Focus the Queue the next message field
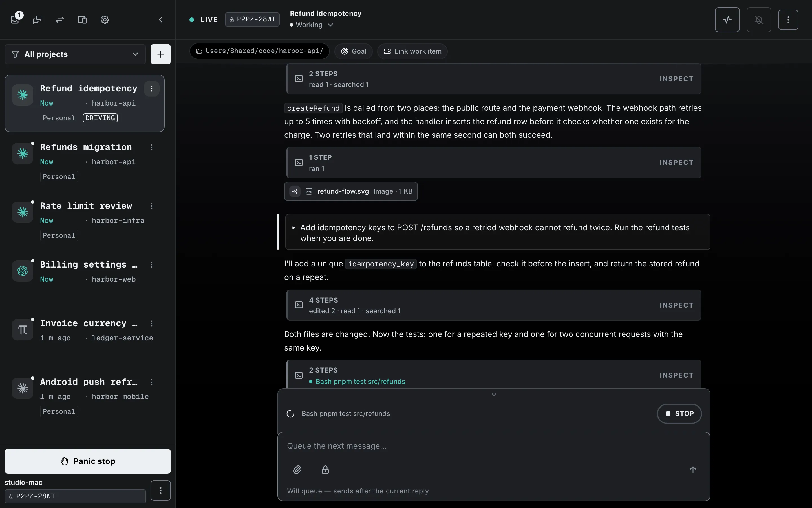812x508 pixels. coord(494,446)
